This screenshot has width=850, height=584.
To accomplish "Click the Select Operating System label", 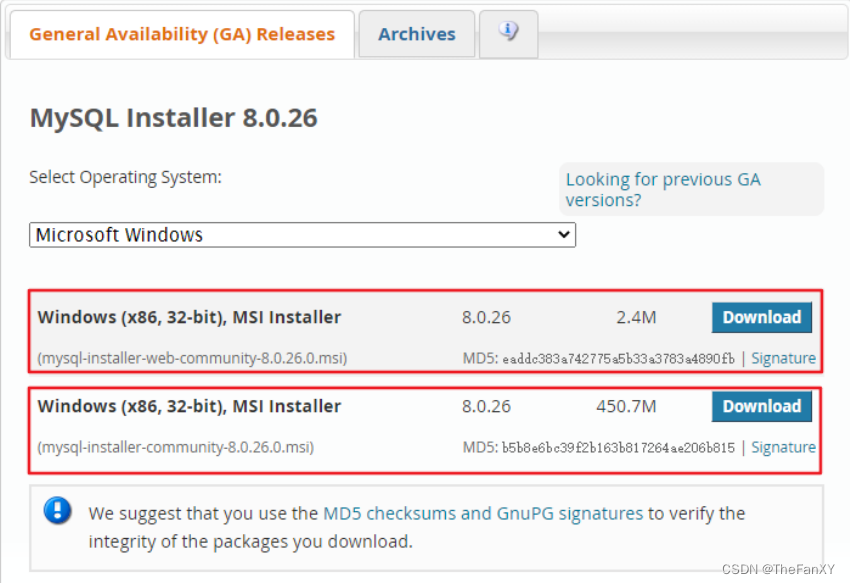I will coord(125,177).
